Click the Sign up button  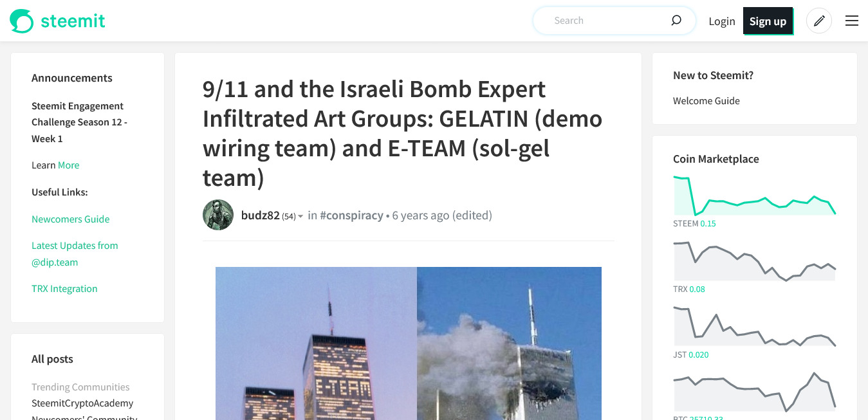(x=768, y=21)
